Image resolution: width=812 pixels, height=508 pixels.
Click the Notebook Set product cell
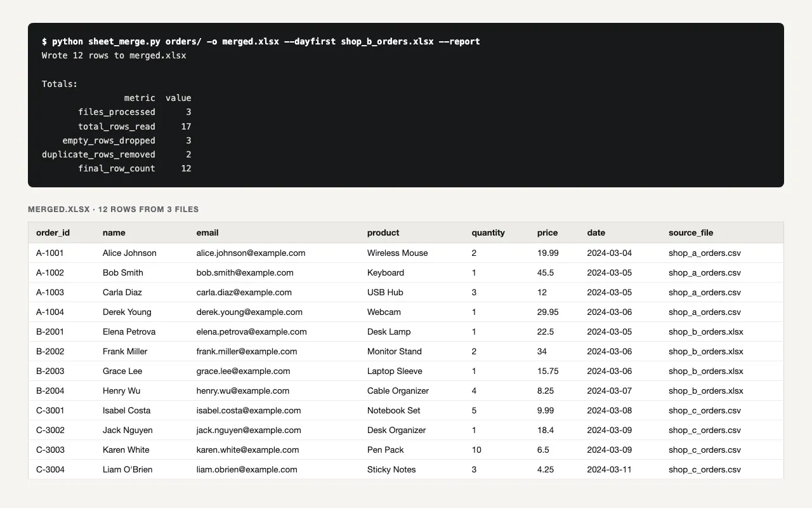(x=394, y=410)
